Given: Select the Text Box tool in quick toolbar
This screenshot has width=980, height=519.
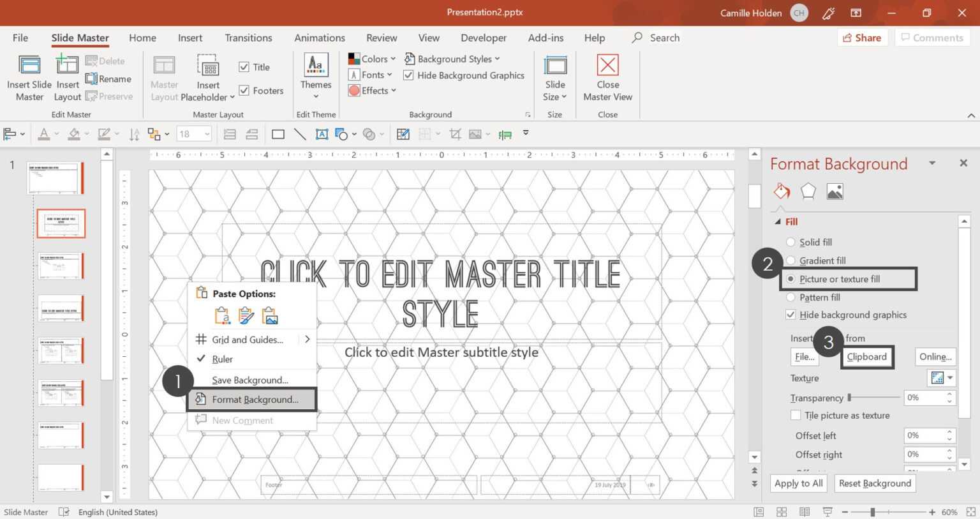Looking at the screenshot, I should coord(322,134).
